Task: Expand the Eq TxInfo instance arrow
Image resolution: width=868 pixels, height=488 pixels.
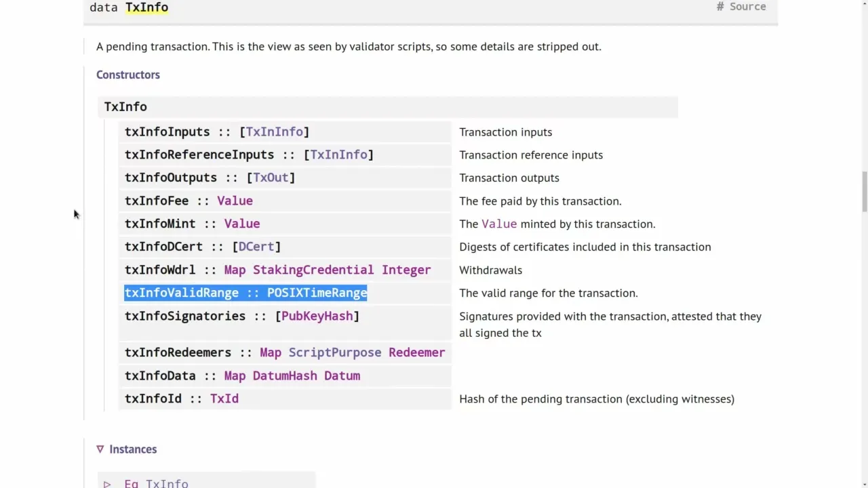Action: [107, 484]
